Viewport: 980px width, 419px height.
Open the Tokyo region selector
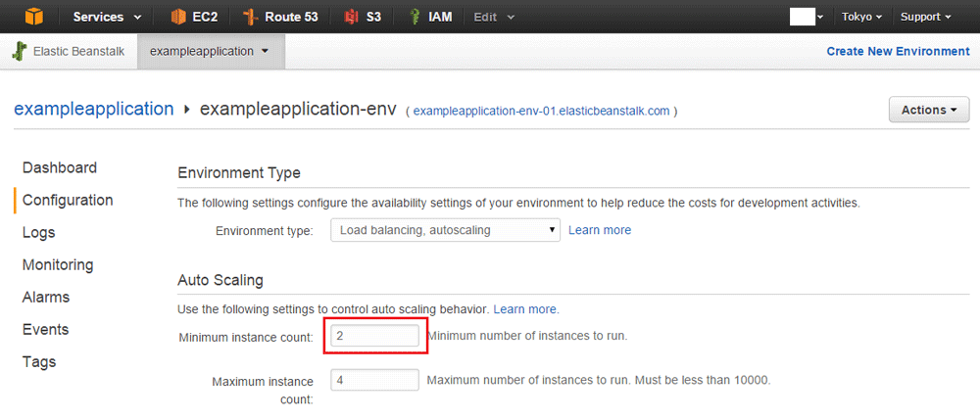(x=861, y=17)
